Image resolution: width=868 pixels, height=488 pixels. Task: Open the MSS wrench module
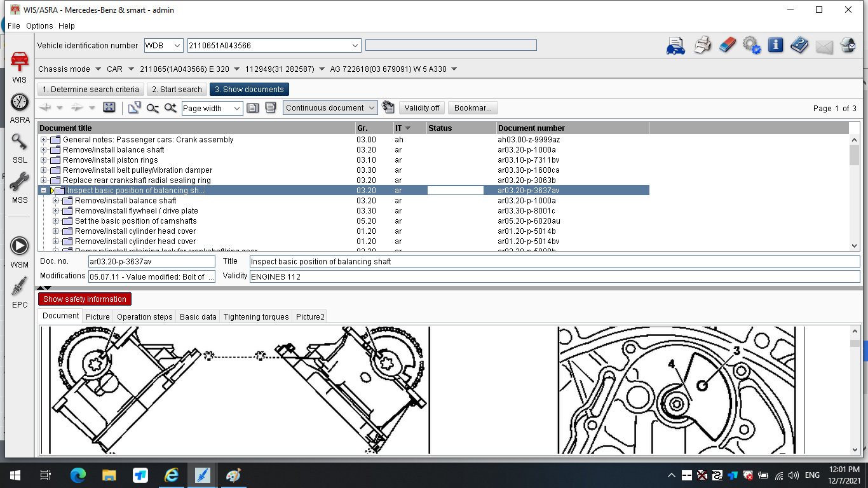coord(20,182)
